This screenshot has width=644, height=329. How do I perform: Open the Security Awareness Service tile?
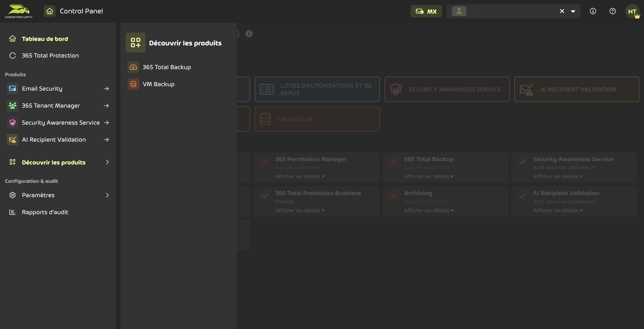pyautogui.click(x=447, y=89)
